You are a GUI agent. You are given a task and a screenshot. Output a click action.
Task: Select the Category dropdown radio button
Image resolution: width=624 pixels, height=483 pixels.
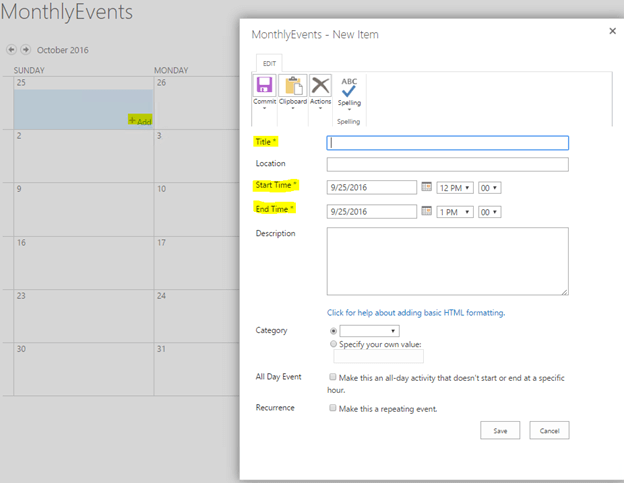tap(333, 331)
